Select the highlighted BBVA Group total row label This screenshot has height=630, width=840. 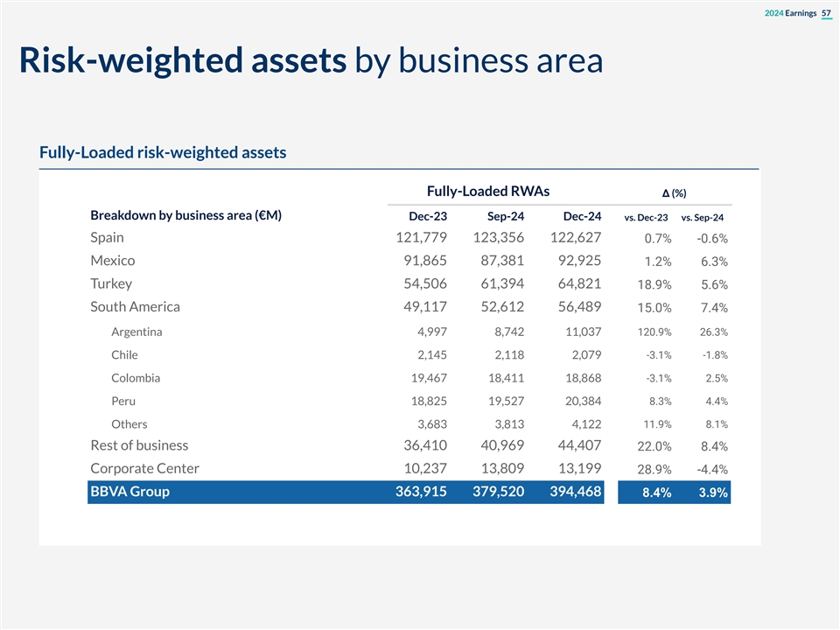click(129, 492)
